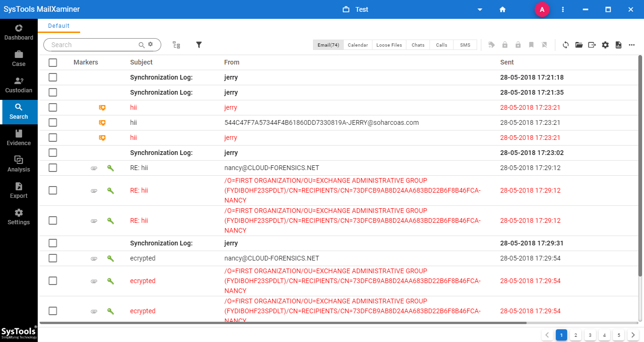Check the ecrypted row from nancy@CLOUD-FORENSICS.NET
Viewport: 644px width, 342px height.
[53, 258]
